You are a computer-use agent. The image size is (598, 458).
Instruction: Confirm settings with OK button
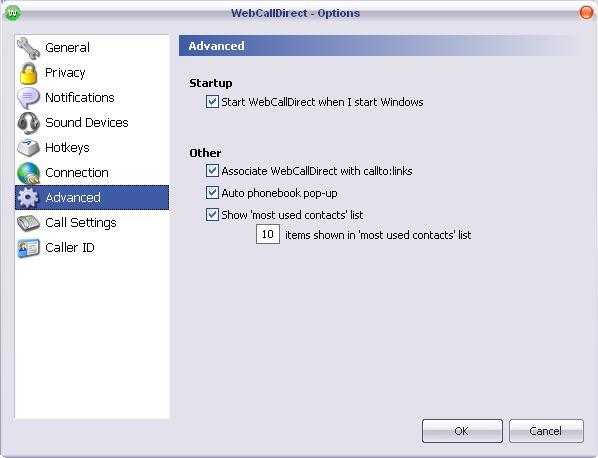pos(462,431)
